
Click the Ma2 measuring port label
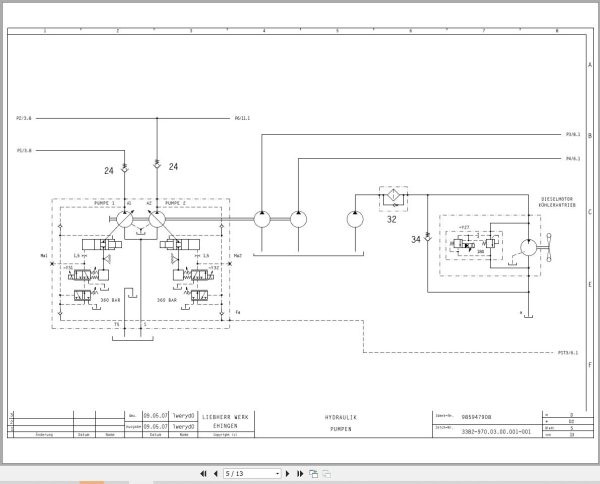click(x=238, y=256)
